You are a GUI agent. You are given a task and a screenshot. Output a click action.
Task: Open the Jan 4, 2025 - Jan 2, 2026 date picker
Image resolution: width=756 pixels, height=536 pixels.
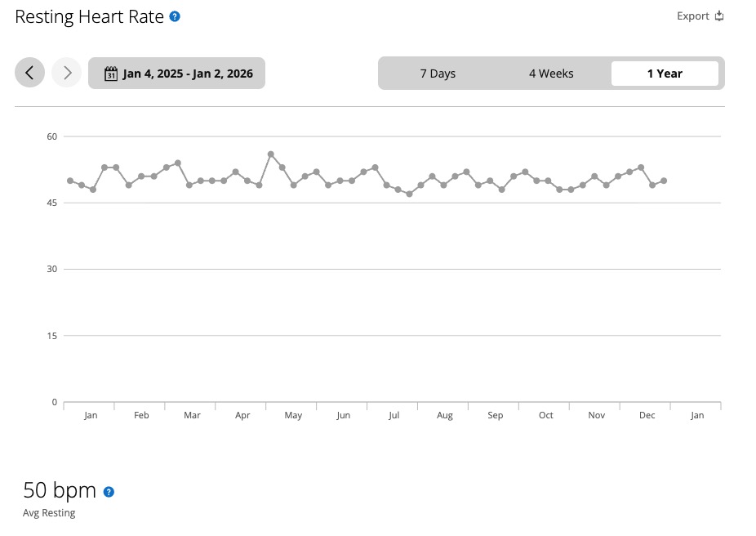click(x=187, y=74)
